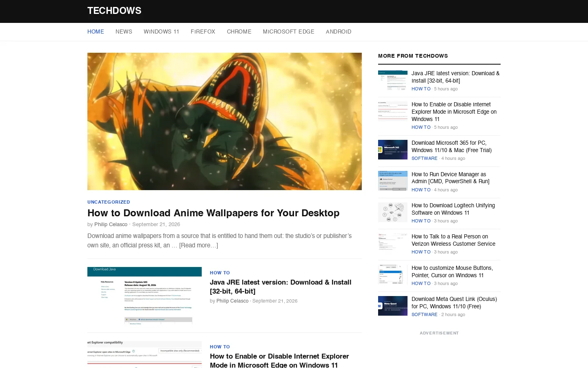Click the September 21, 2026 date under the anime wallpapers post
This screenshot has width=588, height=368.
156,224
